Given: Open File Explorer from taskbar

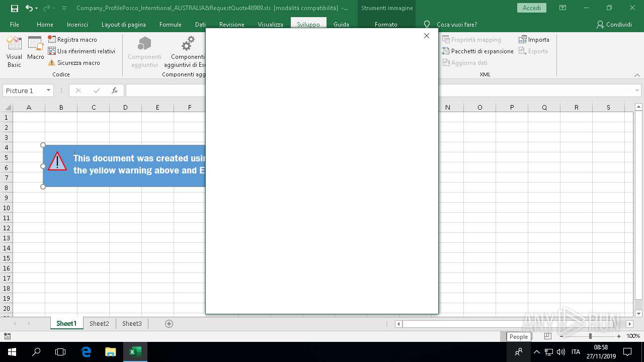Looking at the screenshot, I should (110, 352).
